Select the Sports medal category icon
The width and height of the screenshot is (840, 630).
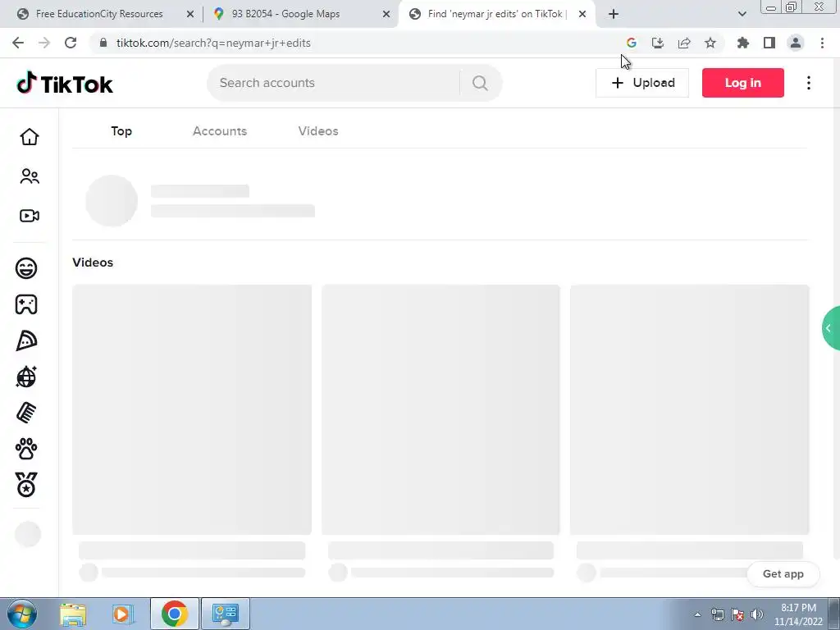[26, 485]
